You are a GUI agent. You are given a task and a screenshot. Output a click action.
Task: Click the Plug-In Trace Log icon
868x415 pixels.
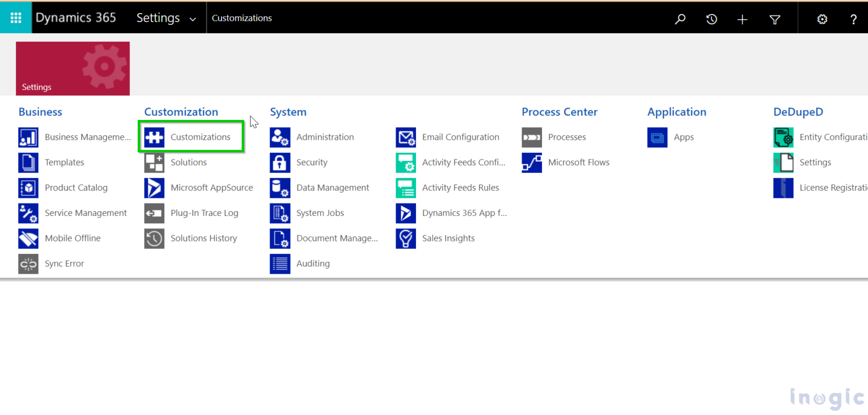[x=154, y=213]
